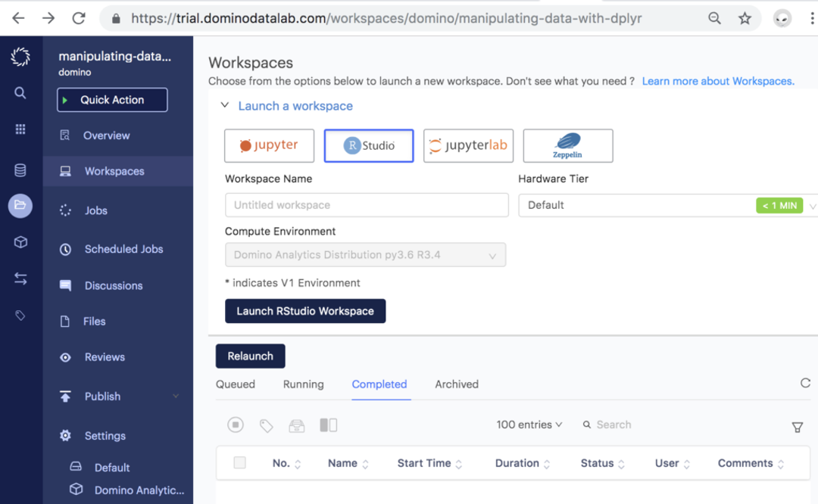Select the database icon in the left sidebar
The height and width of the screenshot is (504, 818).
click(x=20, y=170)
